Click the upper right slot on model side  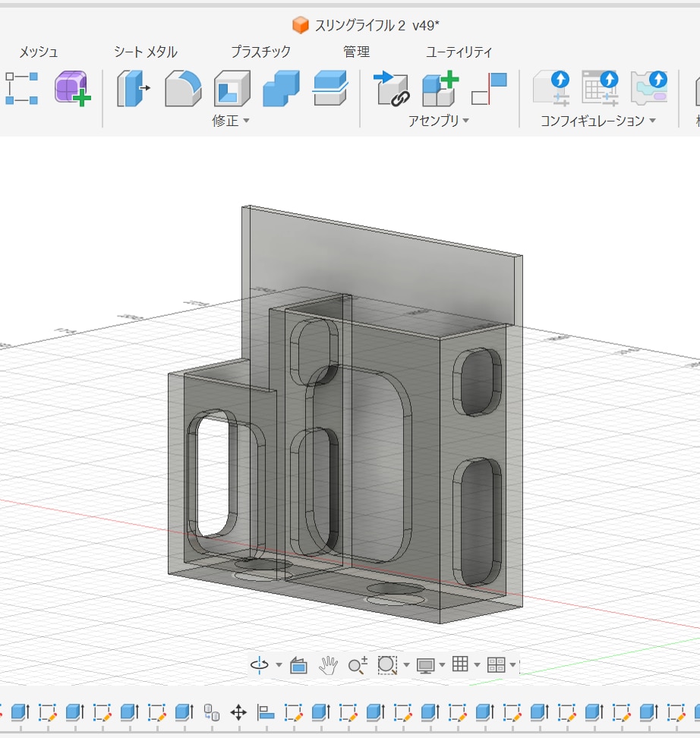click(x=477, y=382)
